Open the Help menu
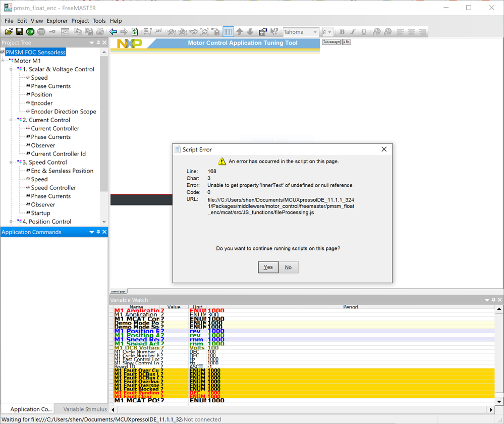This screenshot has height=424, width=504. pyautogui.click(x=116, y=21)
